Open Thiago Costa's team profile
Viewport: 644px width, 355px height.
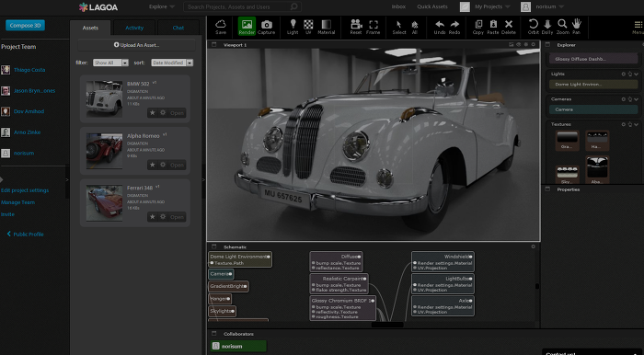point(29,70)
